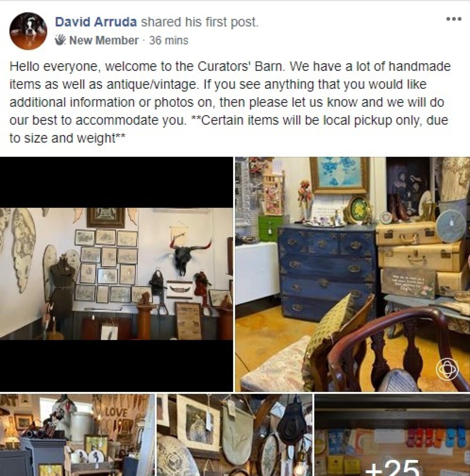
Task: Open the blue dresser and suitcases photo
Action: (353, 274)
